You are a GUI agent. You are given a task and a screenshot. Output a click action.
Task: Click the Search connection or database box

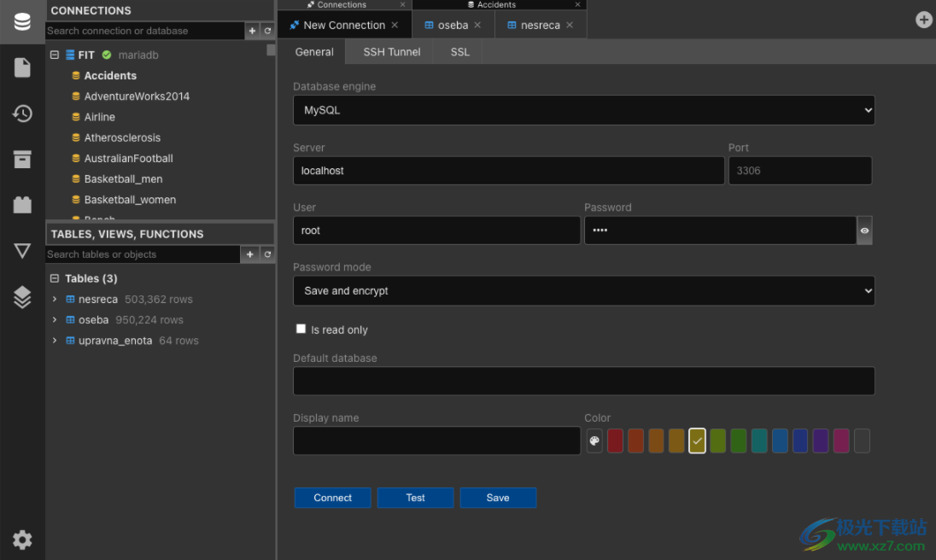[144, 31]
